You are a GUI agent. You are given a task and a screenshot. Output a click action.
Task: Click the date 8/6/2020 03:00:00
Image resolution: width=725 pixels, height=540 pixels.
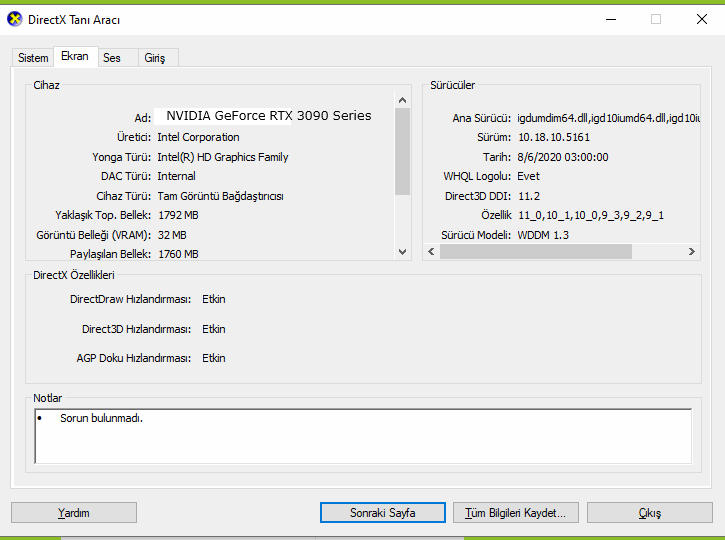[563, 157]
